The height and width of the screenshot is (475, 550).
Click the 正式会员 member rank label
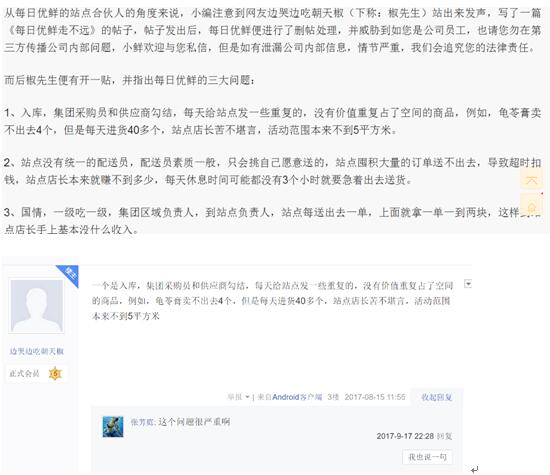(x=24, y=374)
